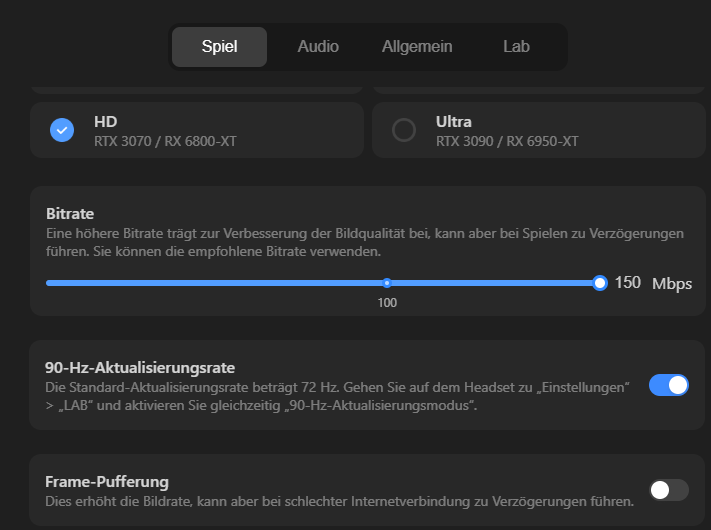Click the Frame-Pufferung title

[x=107, y=481]
